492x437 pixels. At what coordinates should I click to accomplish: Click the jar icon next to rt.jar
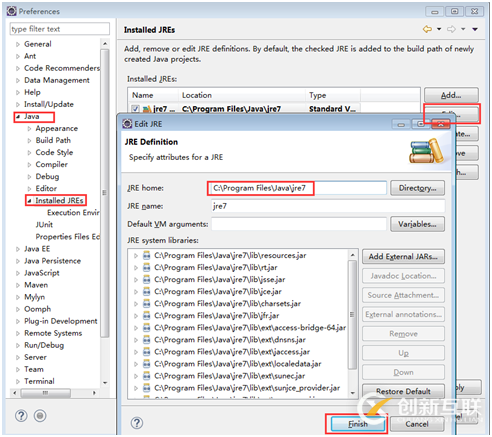[146, 268]
